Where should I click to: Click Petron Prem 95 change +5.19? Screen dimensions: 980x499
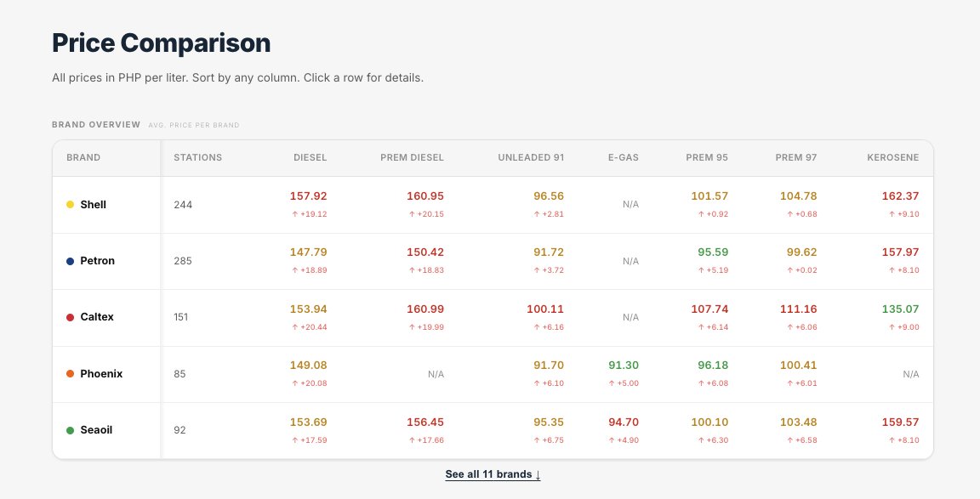(x=713, y=270)
